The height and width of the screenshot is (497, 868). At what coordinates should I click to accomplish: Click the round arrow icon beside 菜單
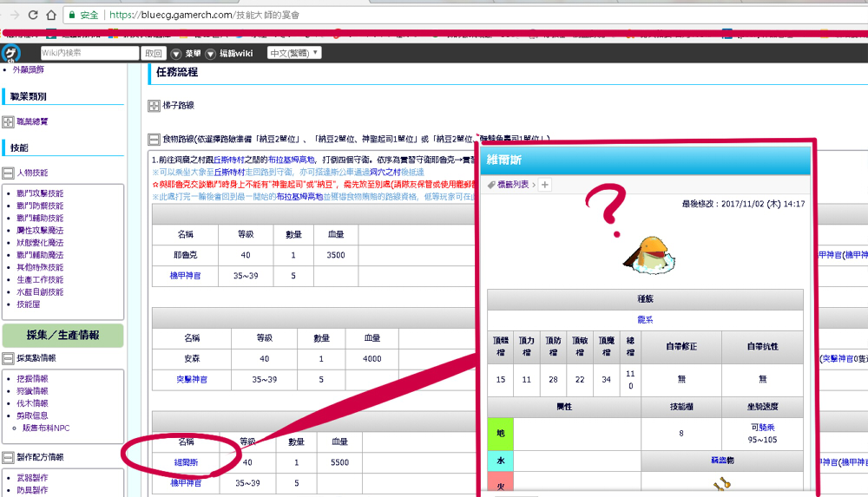click(176, 54)
